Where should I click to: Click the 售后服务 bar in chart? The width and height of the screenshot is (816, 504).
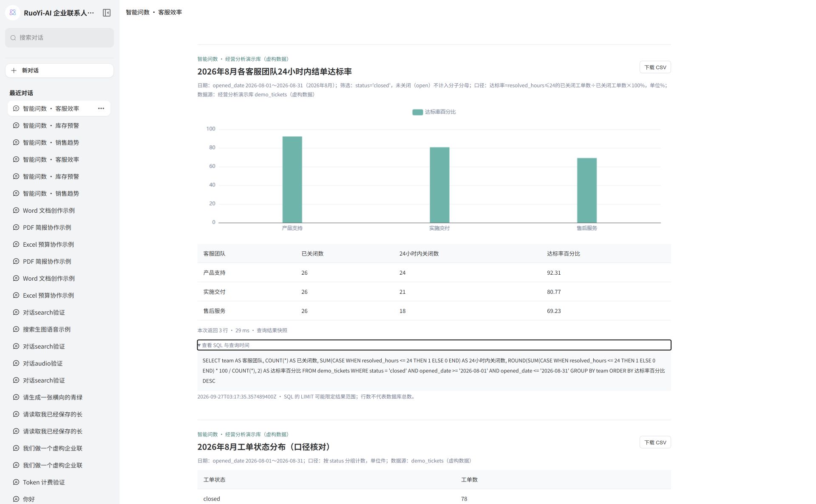click(587, 190)
